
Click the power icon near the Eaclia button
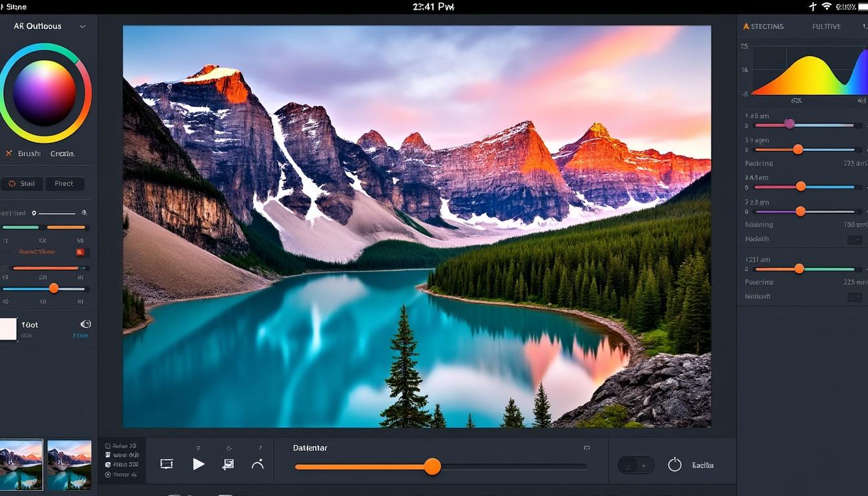click(x=676, y=464)
